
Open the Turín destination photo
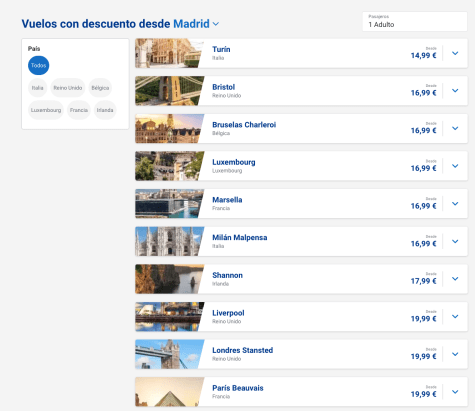click(169, 53)
